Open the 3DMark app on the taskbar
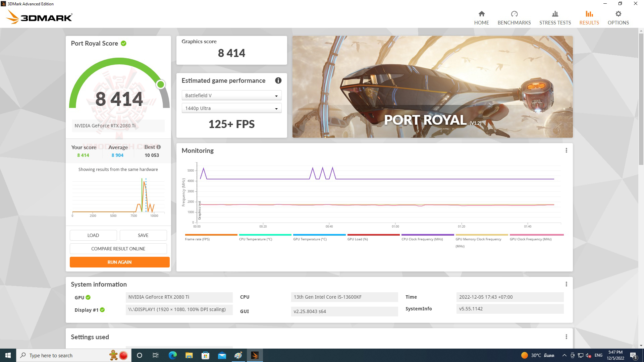Screen dimensions: 644x362 point(255,355)
